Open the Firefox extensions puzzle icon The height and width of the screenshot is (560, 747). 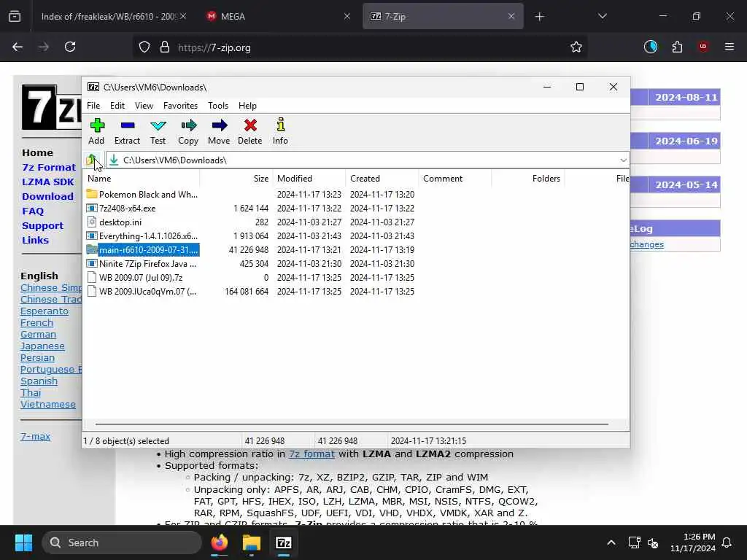(x=677, y=47)
